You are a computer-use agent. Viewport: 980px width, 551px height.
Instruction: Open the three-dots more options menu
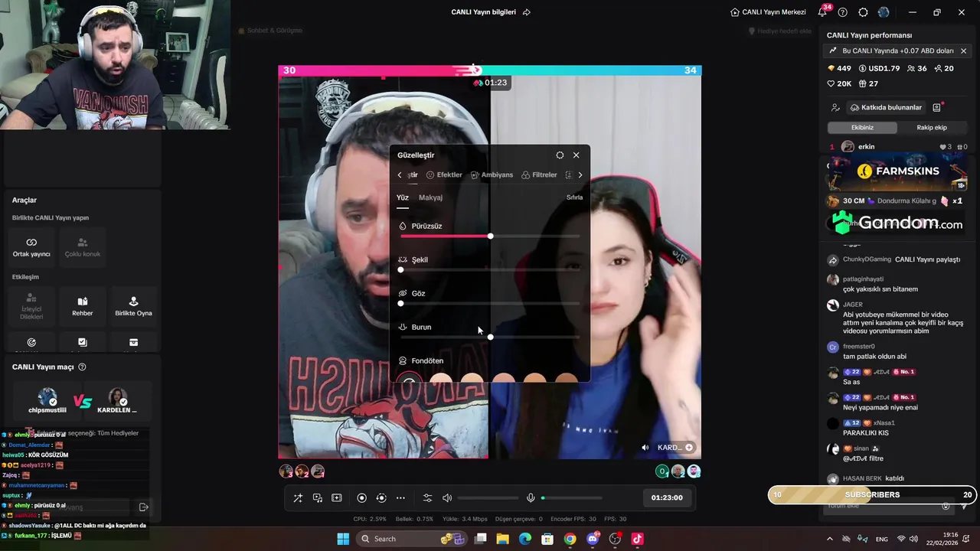[400, 497]
